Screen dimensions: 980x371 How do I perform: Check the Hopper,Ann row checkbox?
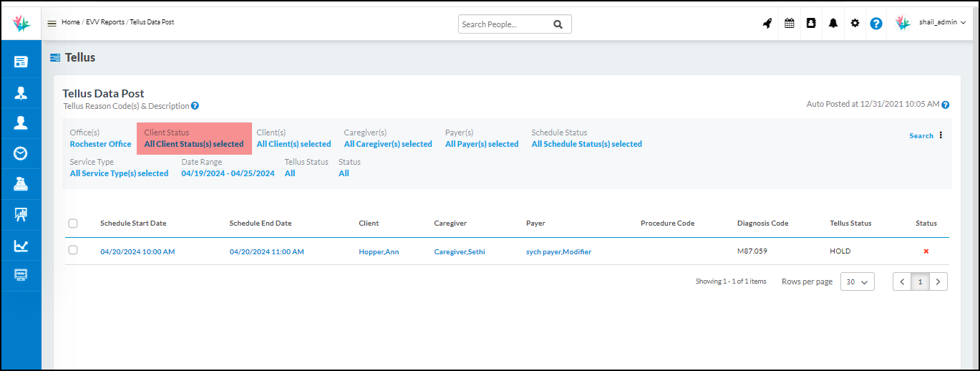(73, 250)
